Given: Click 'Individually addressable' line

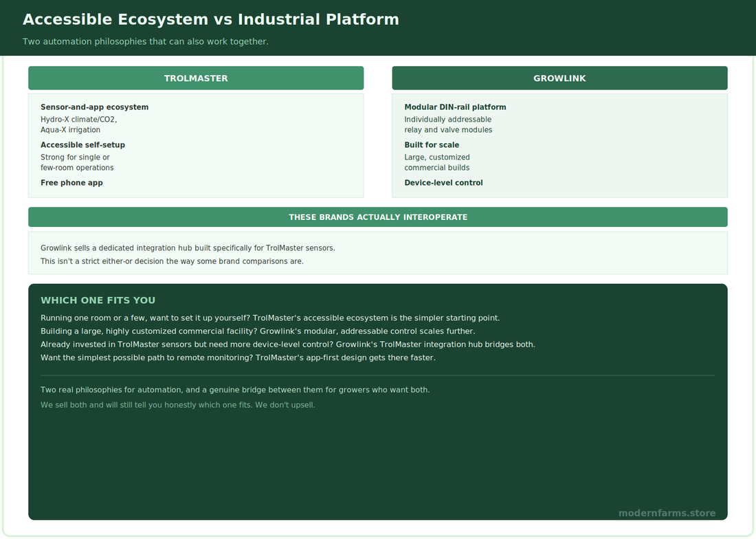Looking at the screenshot, I should (448, 120).
